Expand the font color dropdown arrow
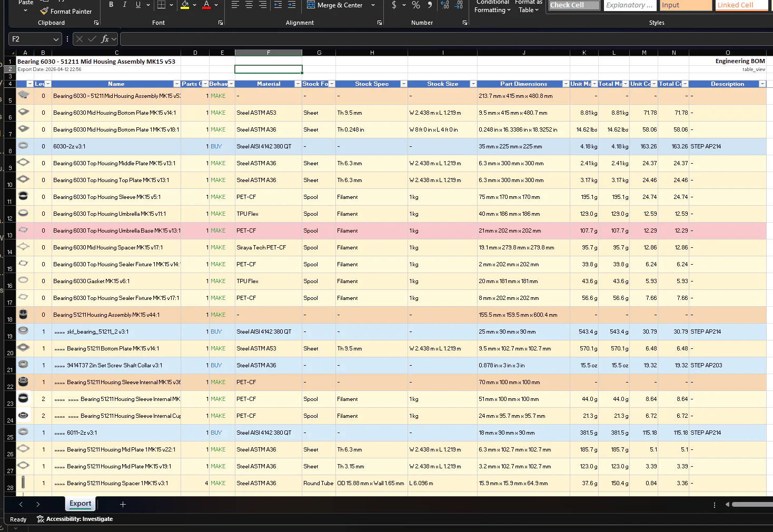 coord(216,5)
